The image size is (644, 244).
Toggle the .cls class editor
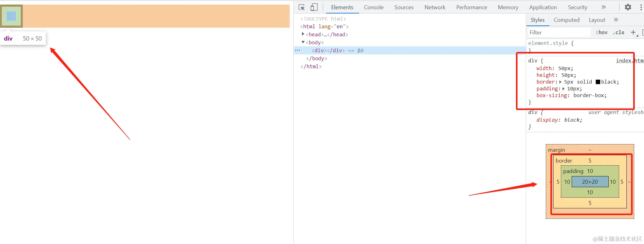click(618, 32)
